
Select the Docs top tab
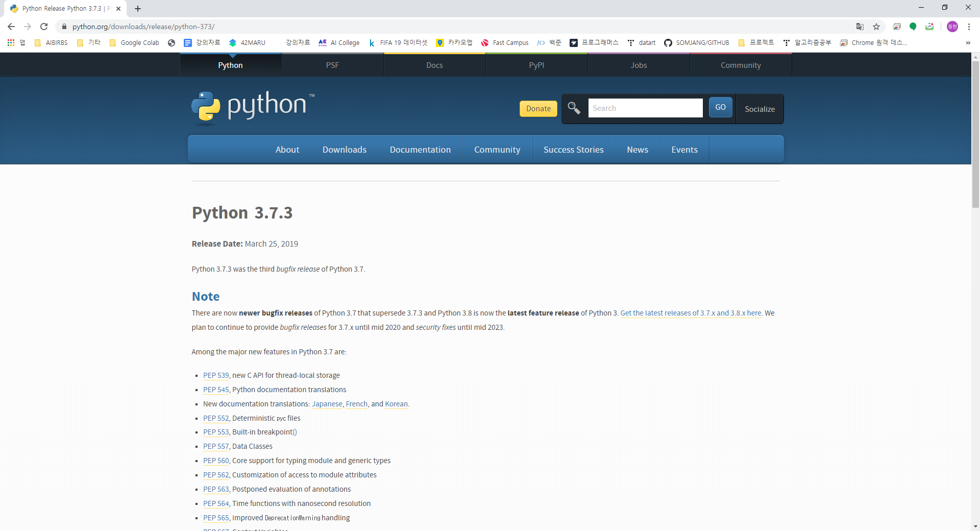(434, 65)
